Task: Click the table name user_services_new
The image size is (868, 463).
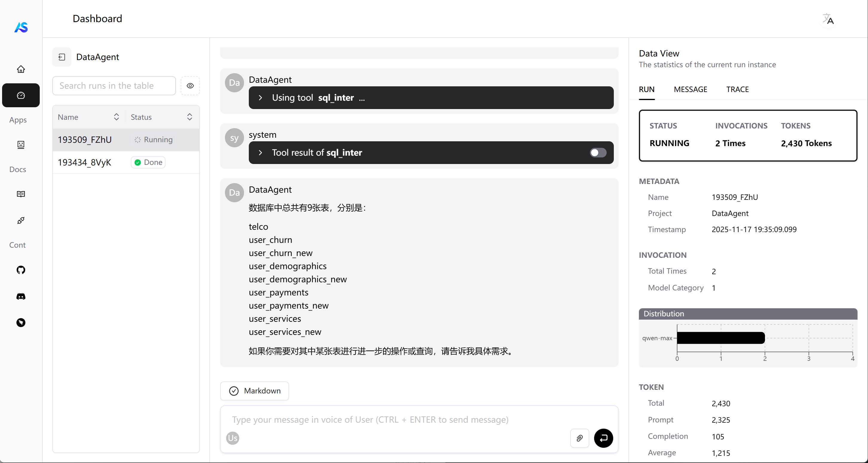Action: tap(285, 332)
